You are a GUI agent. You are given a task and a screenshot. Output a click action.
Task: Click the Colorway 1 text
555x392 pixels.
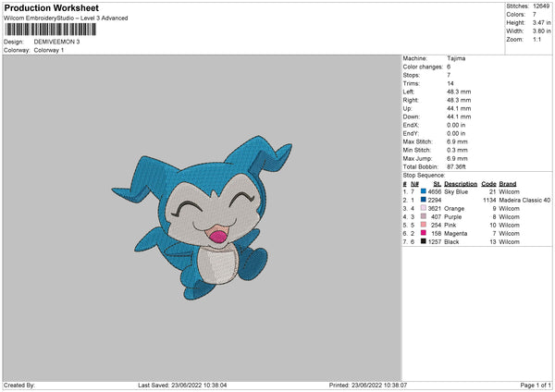49,50
